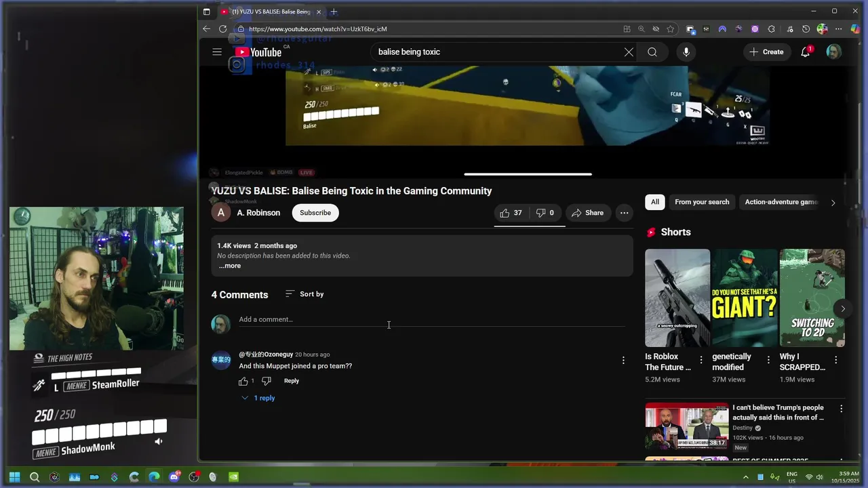Close the YUZU VS BALISE tab
868x488 pixels.
pyautogui.click(x=319, y=12)
